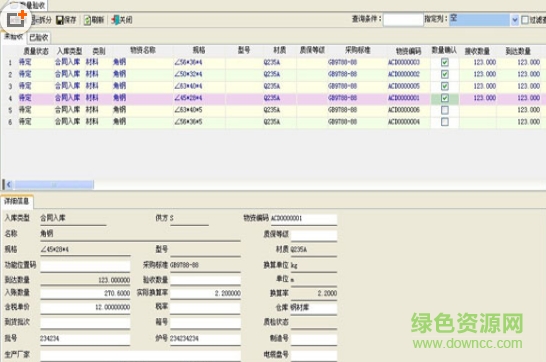Toggle the 过滤 checkbox beside the dropdown
This screenshot has width=546, height=362.
525,20
